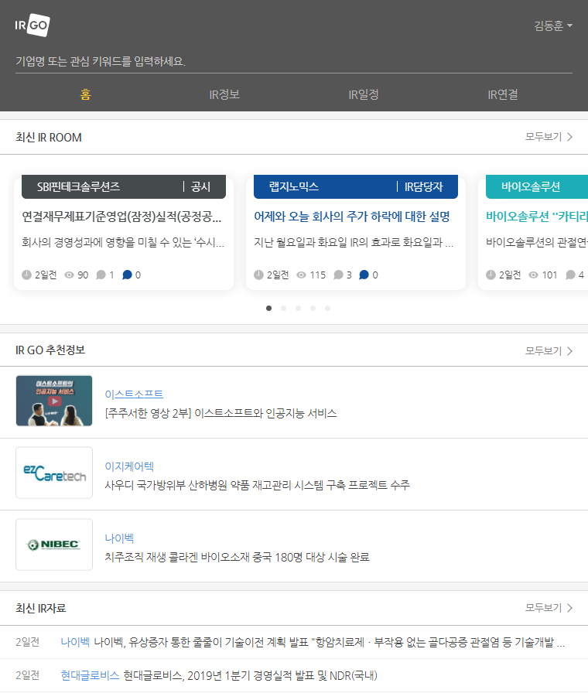Screen dimensions: 588x700
Task: Click gray comment icon showing 4
Action: coord(570,275)
